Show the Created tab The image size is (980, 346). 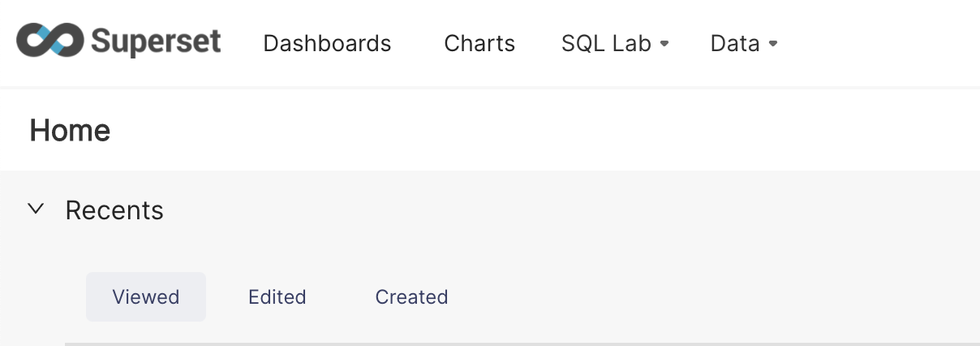tap(411, 296)
